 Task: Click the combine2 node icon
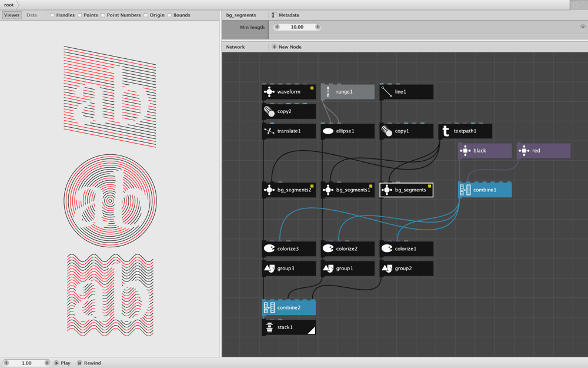tap(269, 307)
